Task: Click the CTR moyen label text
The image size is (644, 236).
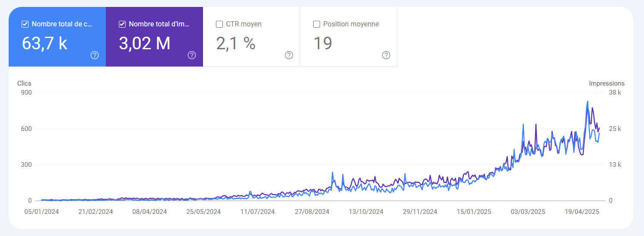Action: (x=244, y=24)
